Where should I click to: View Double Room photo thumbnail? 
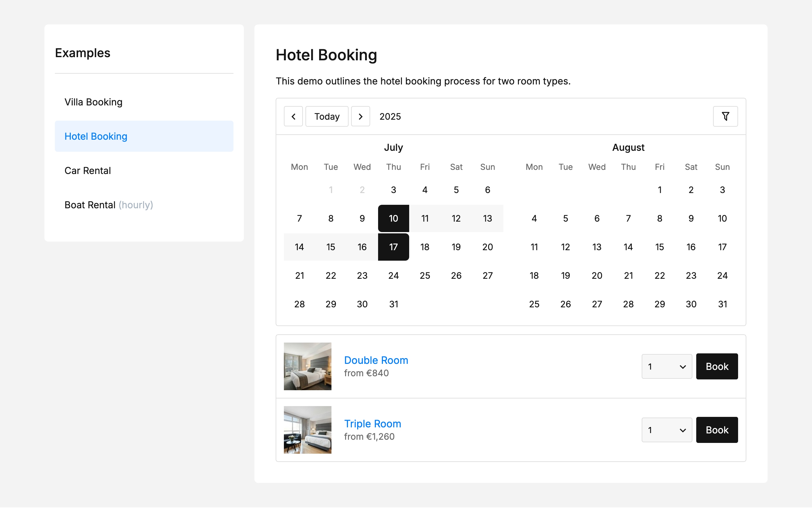[x=307, y=366]
